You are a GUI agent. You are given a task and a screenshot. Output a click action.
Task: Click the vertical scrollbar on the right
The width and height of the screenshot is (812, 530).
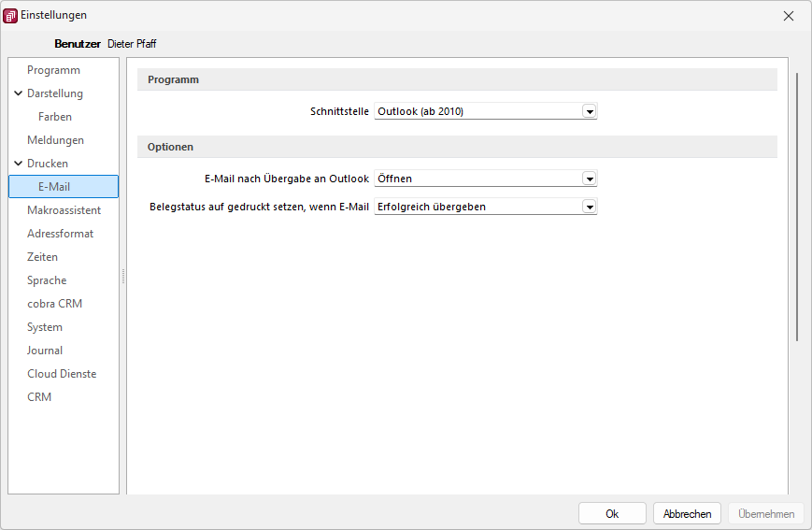pos(797,208)
